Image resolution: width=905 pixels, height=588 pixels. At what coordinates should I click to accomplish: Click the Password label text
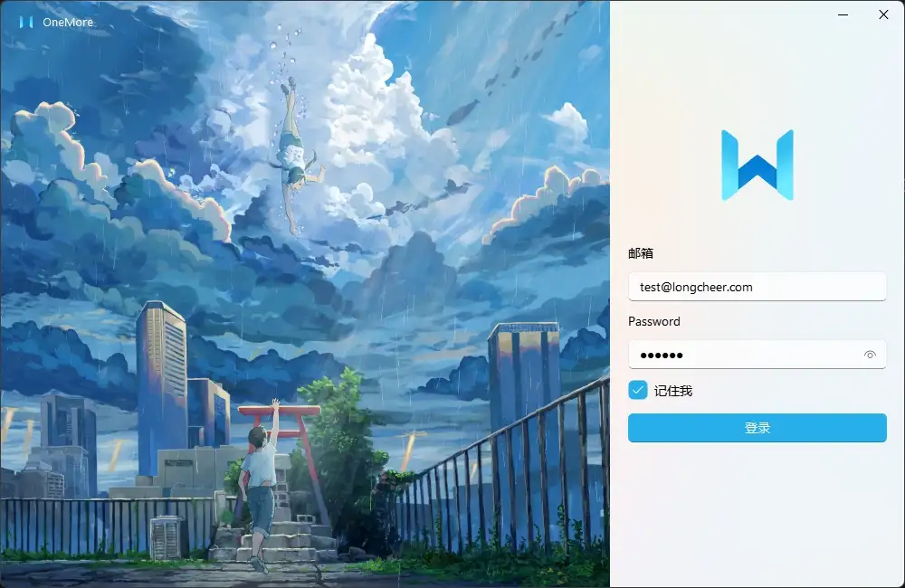[654, 321]
